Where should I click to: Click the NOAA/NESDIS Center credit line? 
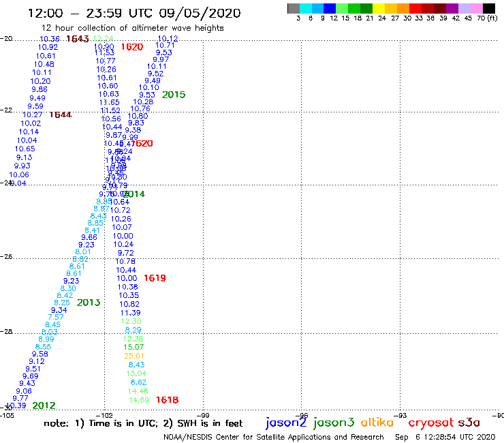(274, 438)
